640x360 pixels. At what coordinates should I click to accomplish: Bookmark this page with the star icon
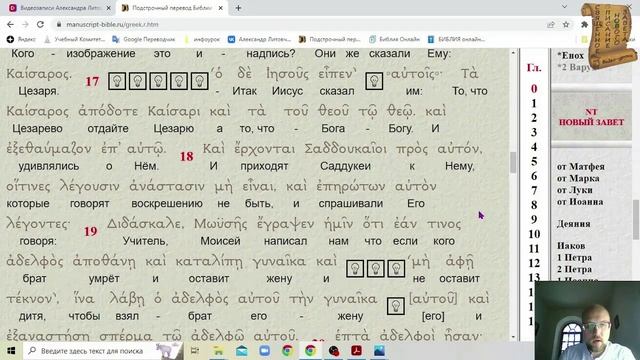click(566, 24)
